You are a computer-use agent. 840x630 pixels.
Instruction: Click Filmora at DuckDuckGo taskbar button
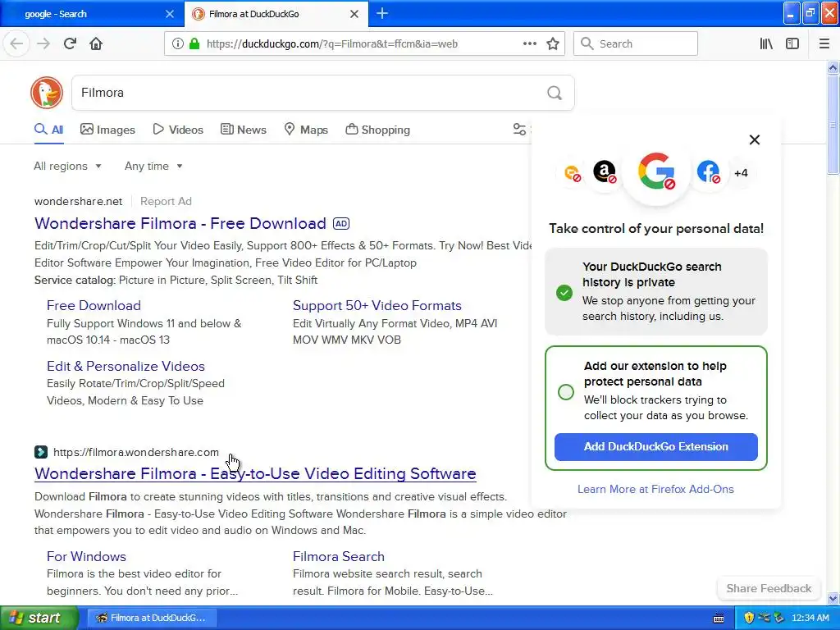[x=152, y=618]
